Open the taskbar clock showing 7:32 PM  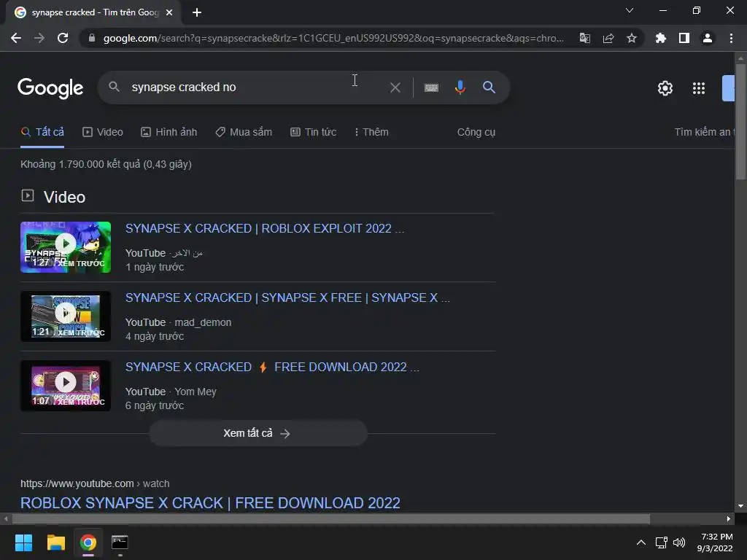[715, 542]
